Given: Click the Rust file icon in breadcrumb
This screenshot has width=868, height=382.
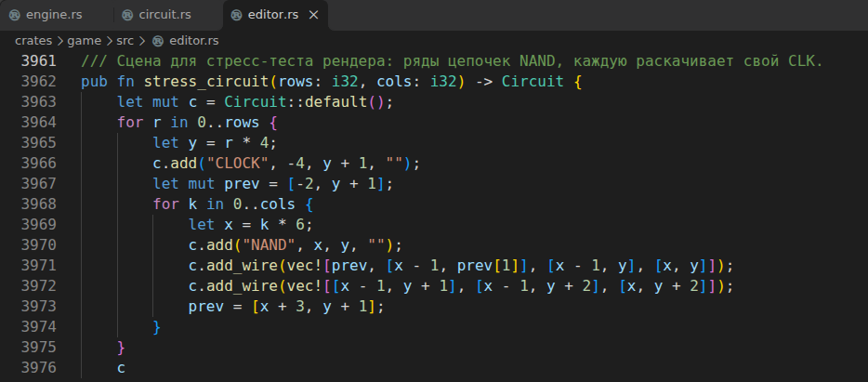Looking at the screenshot, I should tap(158, 41).
